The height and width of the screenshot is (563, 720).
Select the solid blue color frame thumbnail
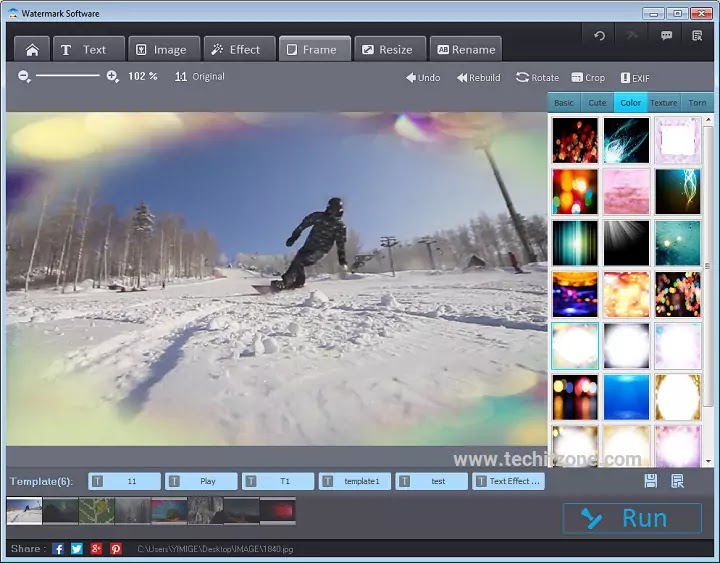point(626,397)
